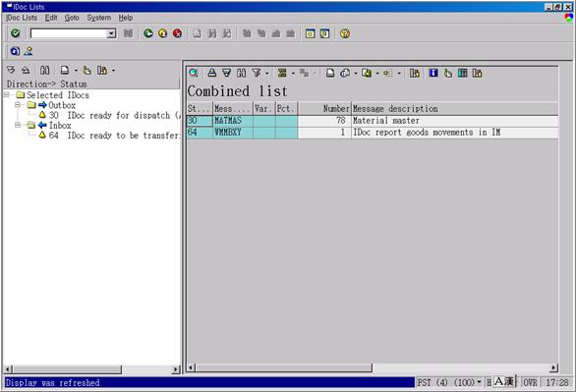Open the System menu
The width and height of the screenshot is (576, 392).
(x=99, y=18)
